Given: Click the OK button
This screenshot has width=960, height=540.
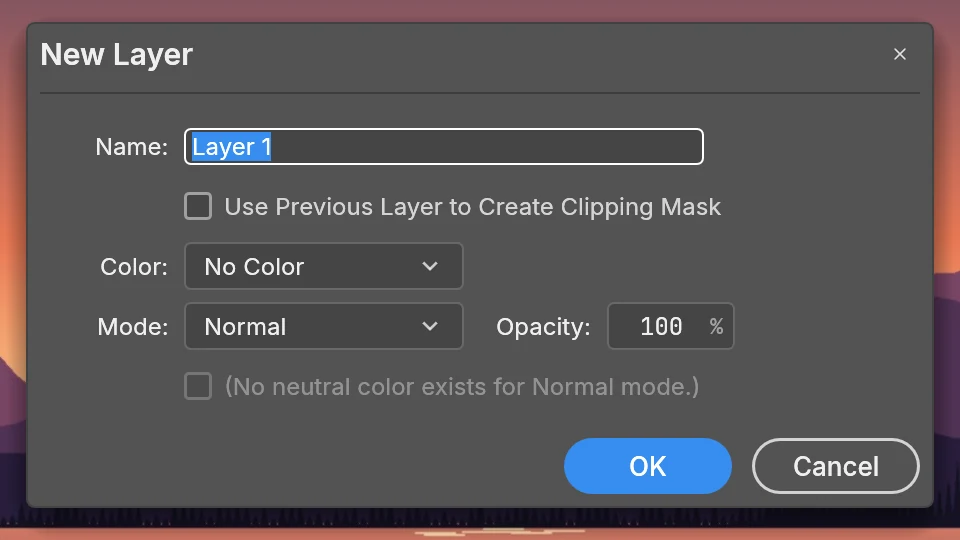Looking at the screenshot, I should pos(648,466).
